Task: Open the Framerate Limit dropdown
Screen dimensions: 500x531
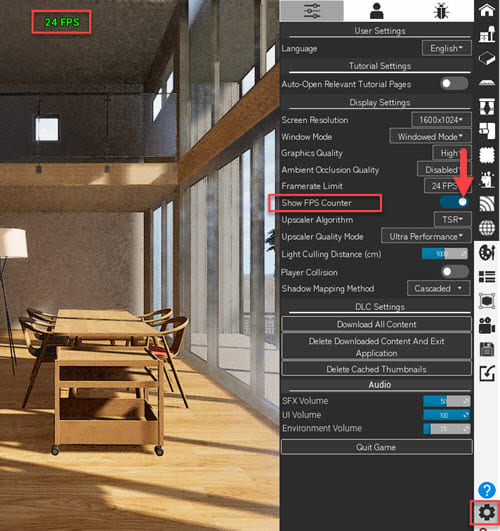Action: coord(447,186)
